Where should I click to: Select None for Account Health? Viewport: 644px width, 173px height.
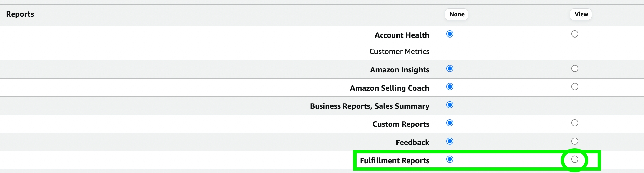450,34
